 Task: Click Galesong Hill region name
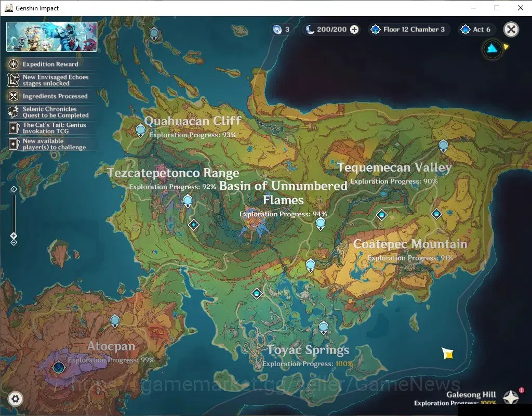[x=471, y=395]
